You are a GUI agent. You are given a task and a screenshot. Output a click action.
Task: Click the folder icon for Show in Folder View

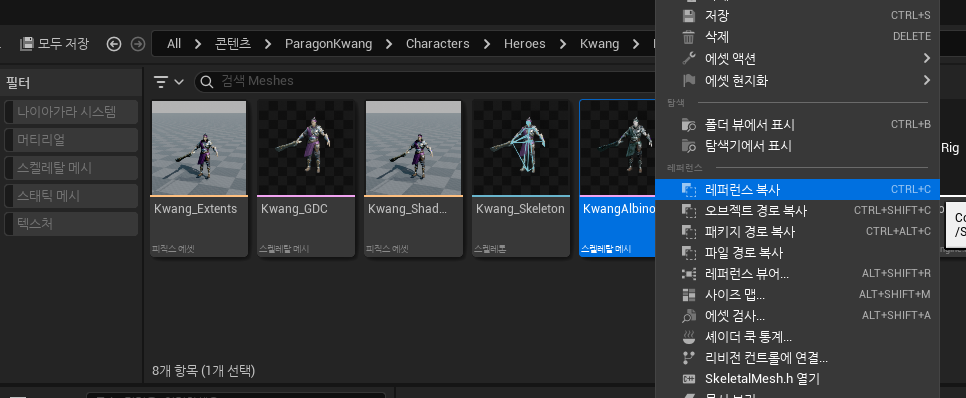tap(689, 125)
